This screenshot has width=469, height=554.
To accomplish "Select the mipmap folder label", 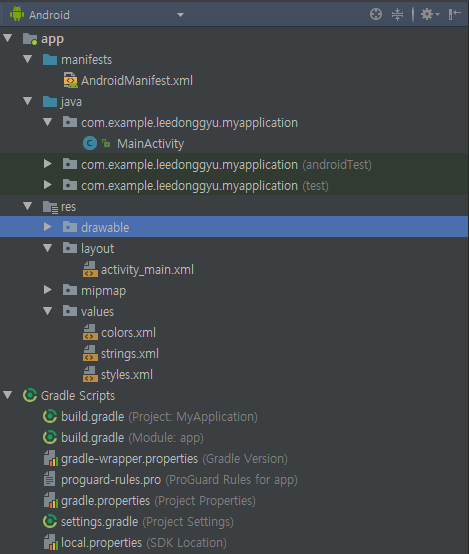I will tap(104, 291).
